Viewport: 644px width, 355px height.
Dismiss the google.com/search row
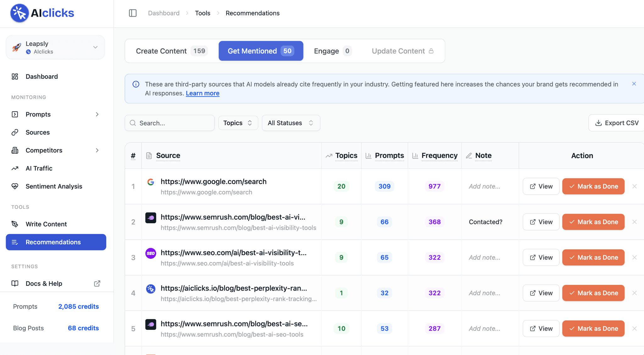(x=635, y=186)
